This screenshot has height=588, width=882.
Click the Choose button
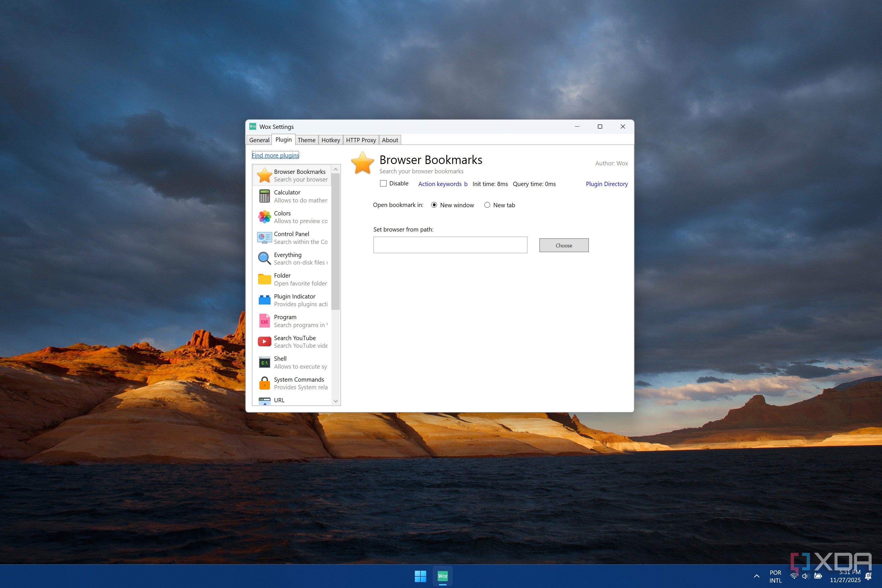coord(564,245)
